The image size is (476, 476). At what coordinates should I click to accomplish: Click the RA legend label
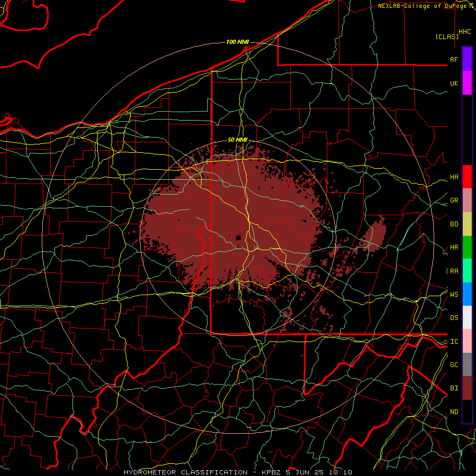(x=454, y=271)
